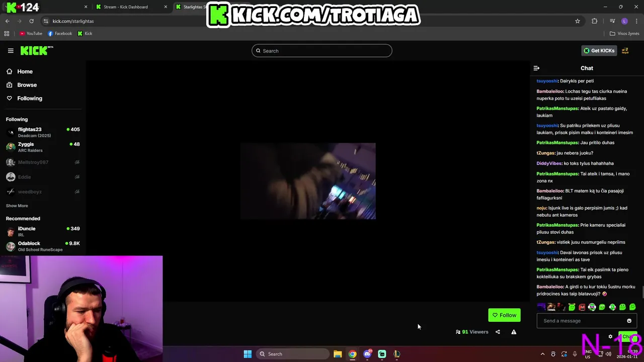Click the Windows taskbar search box
The width and height of the screenshot is (644, 362).
point(293,354)
